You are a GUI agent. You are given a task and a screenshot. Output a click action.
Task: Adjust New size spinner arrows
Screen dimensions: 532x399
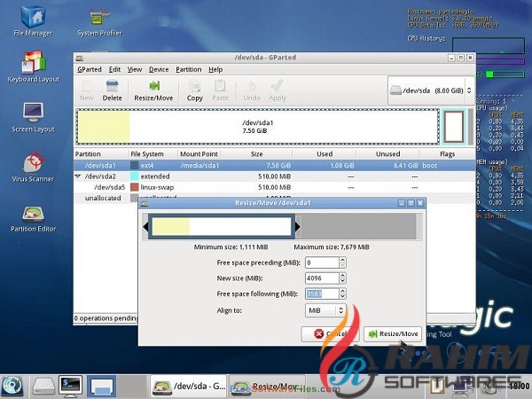coord(342,278)
